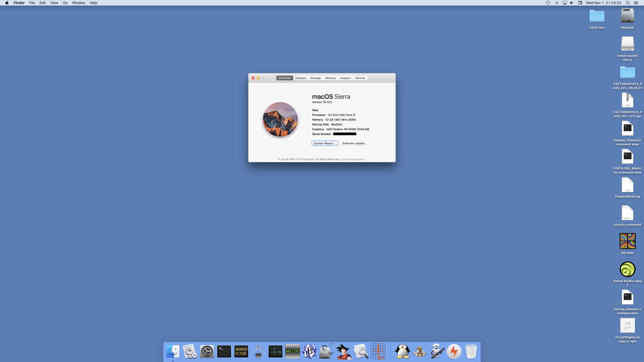
Task: Open the Go menu
Action: (x=65, y=3)
